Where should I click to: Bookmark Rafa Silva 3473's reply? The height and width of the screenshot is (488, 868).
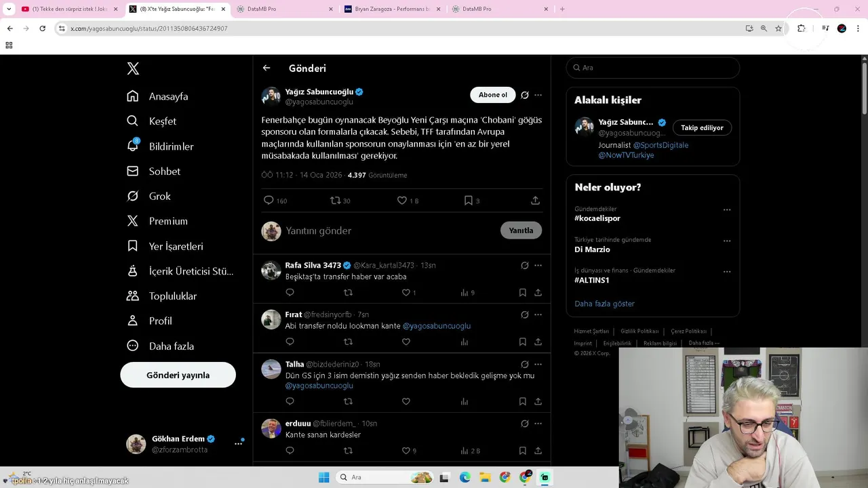(523, 293)
